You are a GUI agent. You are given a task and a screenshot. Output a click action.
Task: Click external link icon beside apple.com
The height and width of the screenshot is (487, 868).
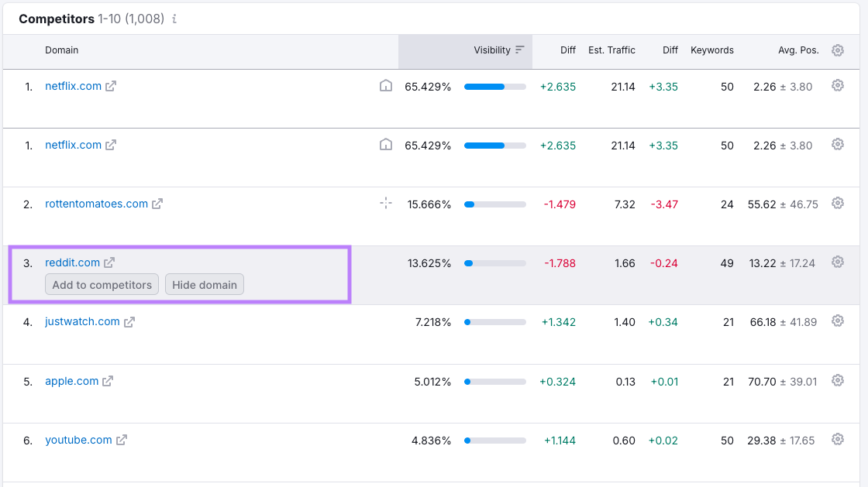tap(108, 381)
